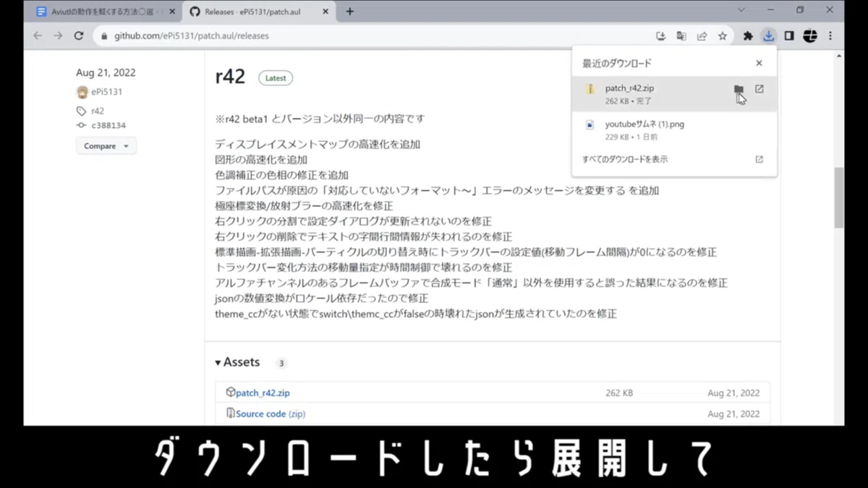Download patch_r42.zip from Assets
This screenshot has width=868, height=488.
tap(263, 393)
